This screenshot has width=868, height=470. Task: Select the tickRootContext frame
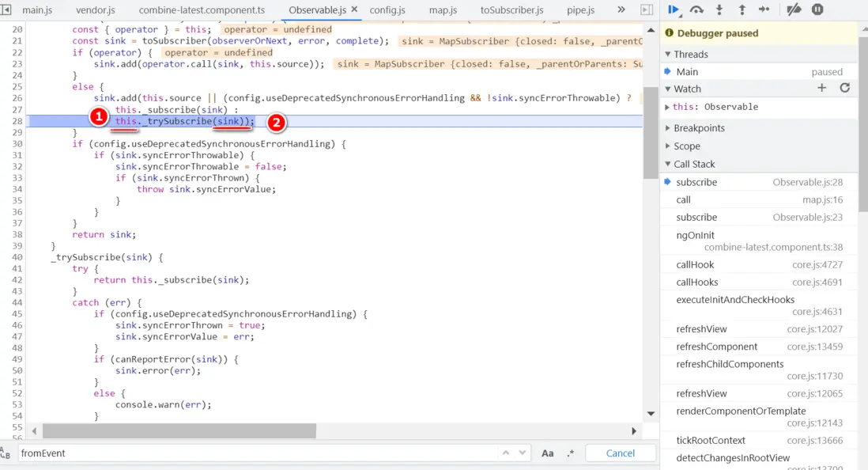[760, 440]
